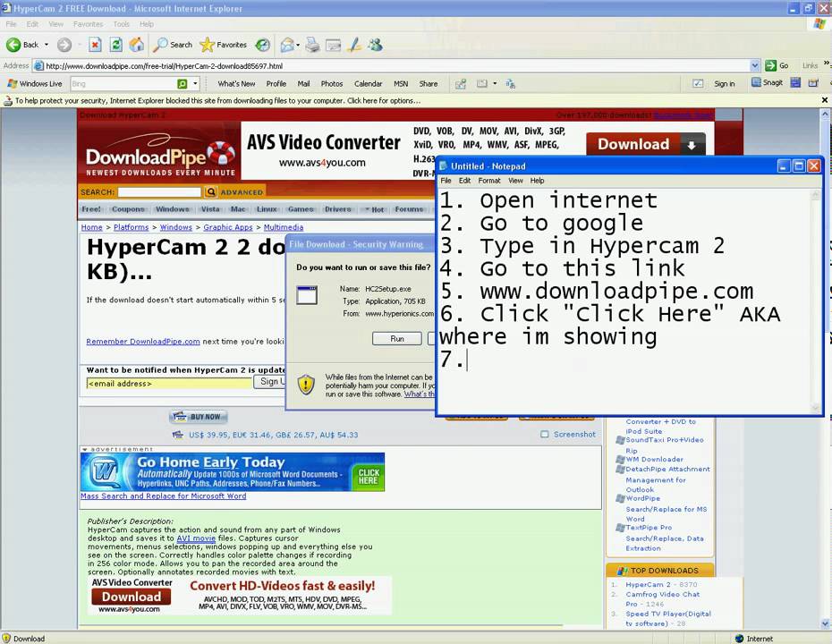The width and height of the screenshot is (832, 644).
Task: Open the Favorites star panel
Action: click(x=224, y=45)
